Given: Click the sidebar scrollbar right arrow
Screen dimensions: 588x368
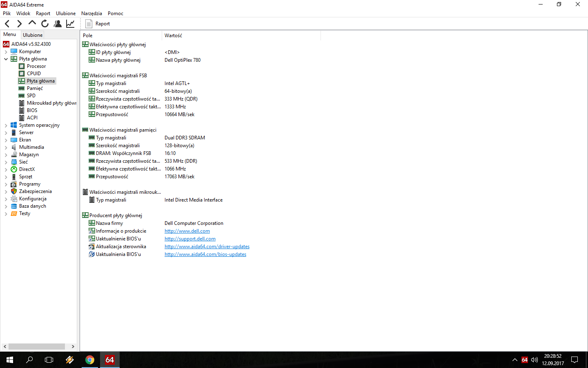Looking at the screenshot, I should pyautogui.click(x=73, y=346).
